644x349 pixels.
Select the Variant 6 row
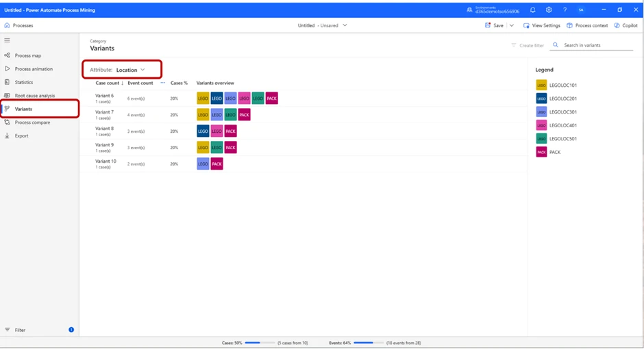(x=303, y=99)
